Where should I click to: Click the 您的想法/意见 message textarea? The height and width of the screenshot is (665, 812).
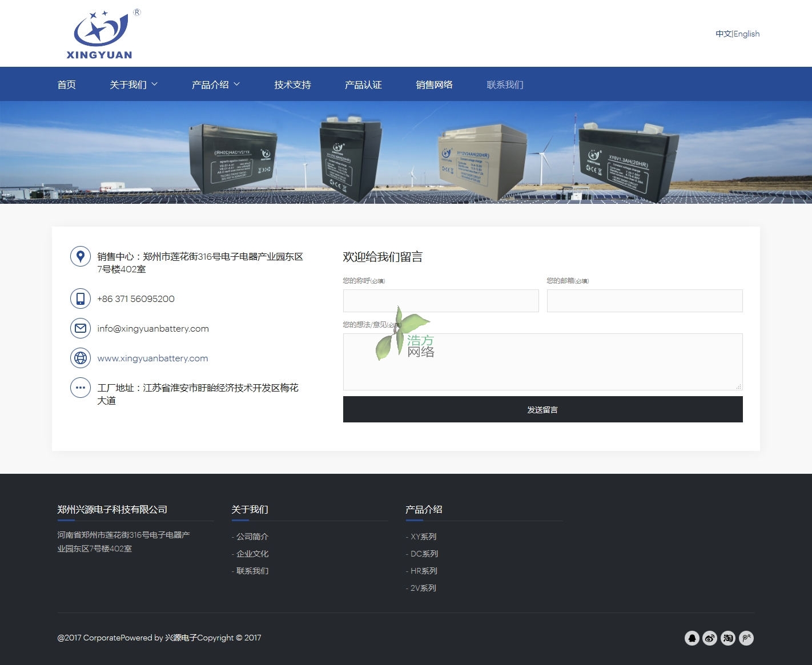(542, 362)
